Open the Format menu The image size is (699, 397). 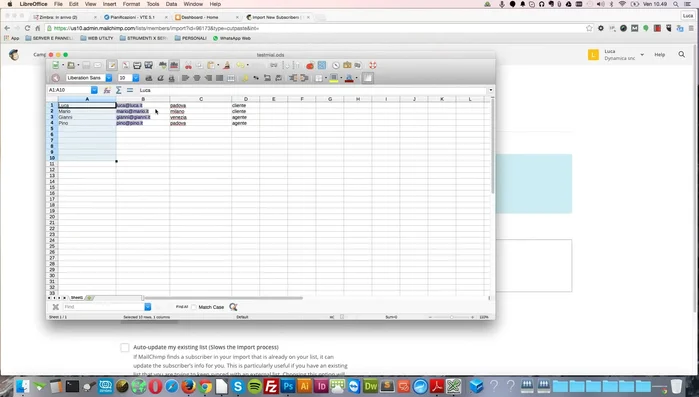[131, 4]
